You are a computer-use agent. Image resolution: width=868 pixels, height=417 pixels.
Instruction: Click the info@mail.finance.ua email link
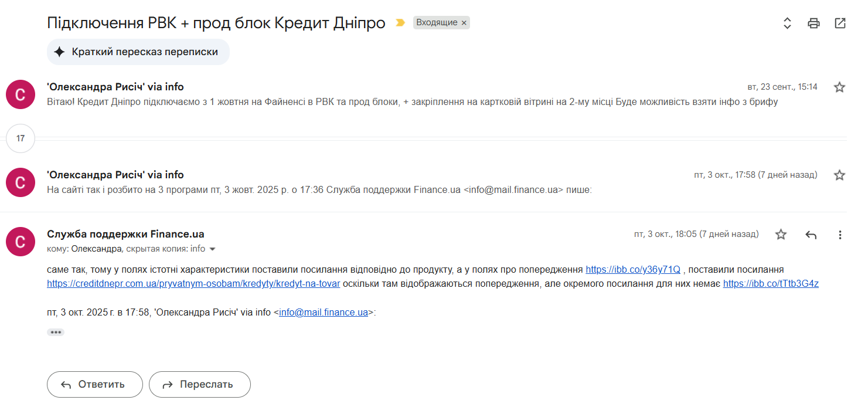tap(324, 313)
